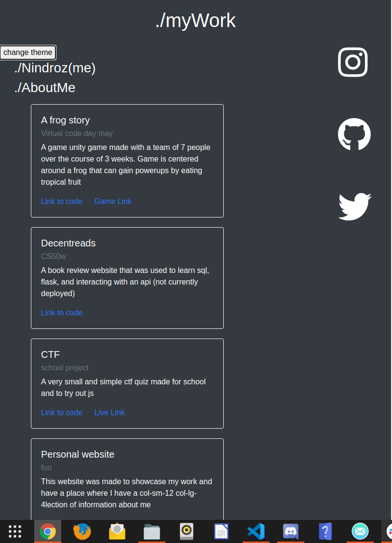Open the Instagram profile icon

click(x=352, y=62)
